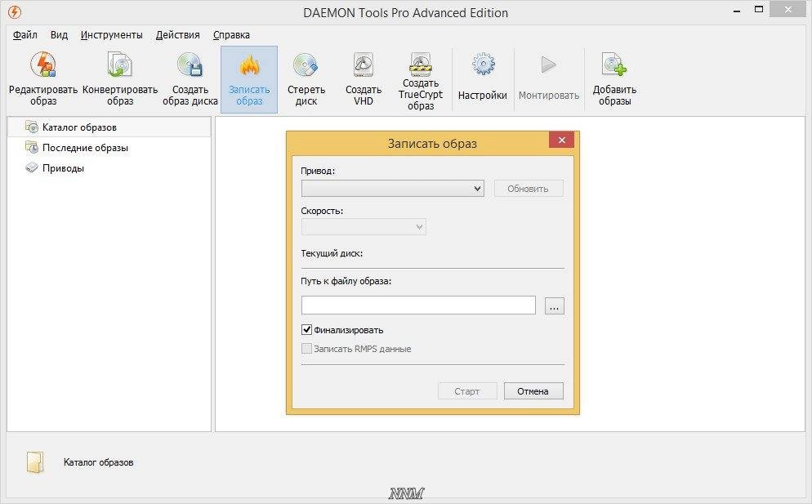Screen dimensions: 812x504
Task: Open the Справка menu
Action: pos(231,34)
